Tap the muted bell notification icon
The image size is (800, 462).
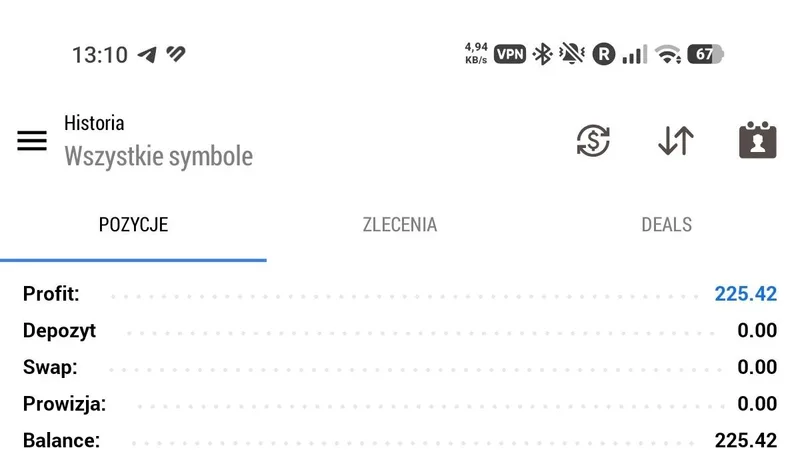coord(572,54)
